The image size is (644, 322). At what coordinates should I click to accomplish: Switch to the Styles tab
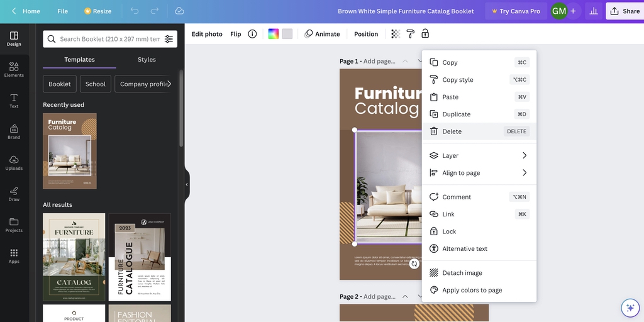tap(147, 60)
